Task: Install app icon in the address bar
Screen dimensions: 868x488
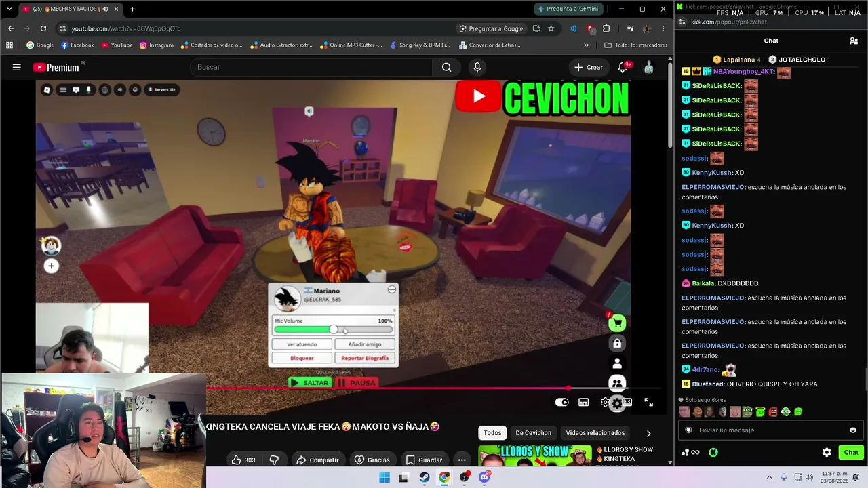Action: point(536,28)
